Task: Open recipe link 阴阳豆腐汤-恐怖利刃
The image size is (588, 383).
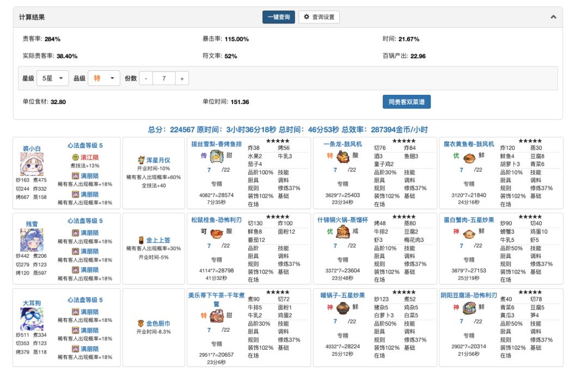Action: pyautogui.click(x=469, y=295)
